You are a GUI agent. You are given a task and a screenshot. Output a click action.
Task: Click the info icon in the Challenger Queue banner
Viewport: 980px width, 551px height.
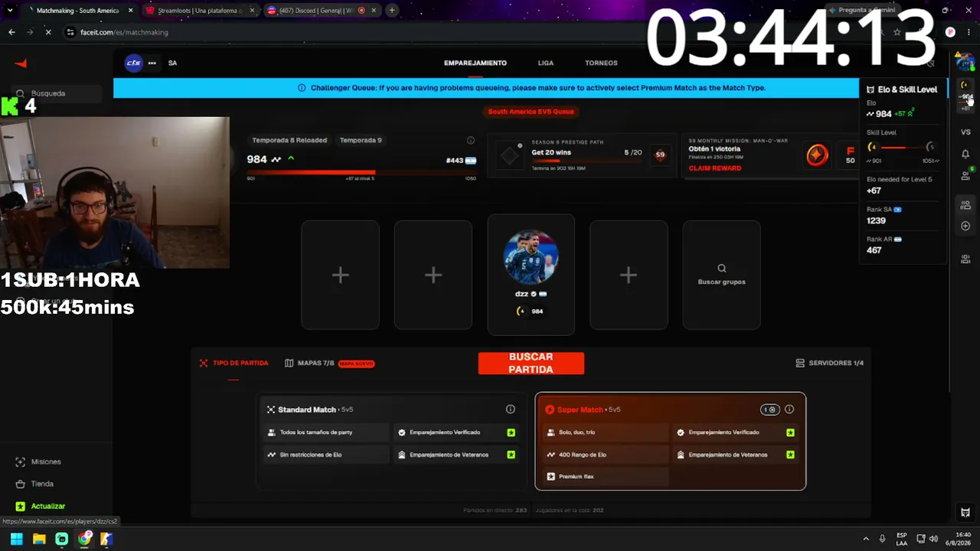[302, 88]
